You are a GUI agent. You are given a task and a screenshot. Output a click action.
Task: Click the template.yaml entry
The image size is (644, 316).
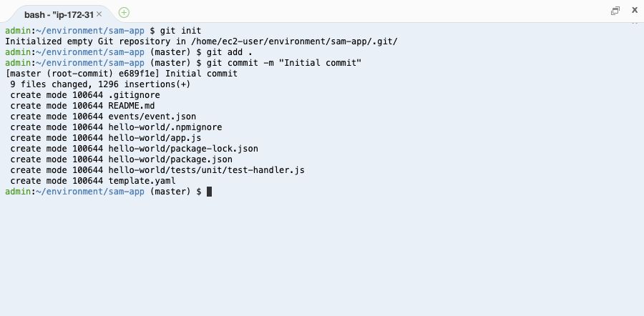pyautogui.click(x=142, y=181)
